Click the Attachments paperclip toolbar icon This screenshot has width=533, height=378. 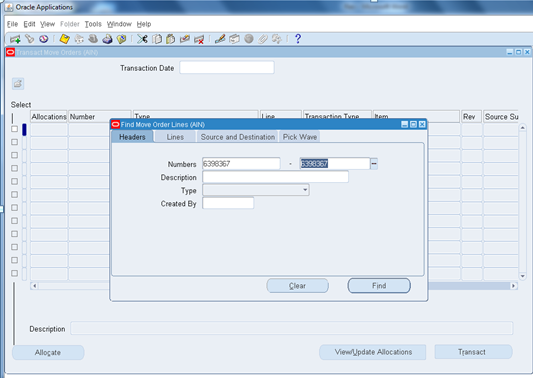(x=263, y=39)
